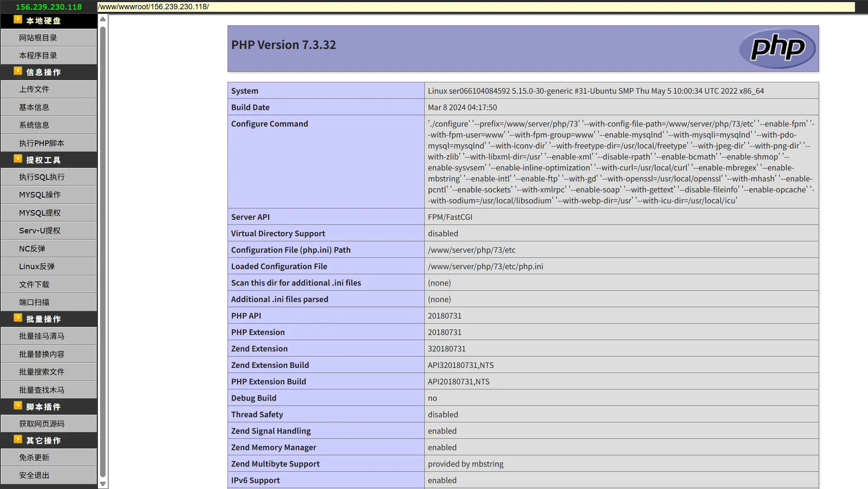Open 网站根目录 in the sidebar

coord(49,38)
